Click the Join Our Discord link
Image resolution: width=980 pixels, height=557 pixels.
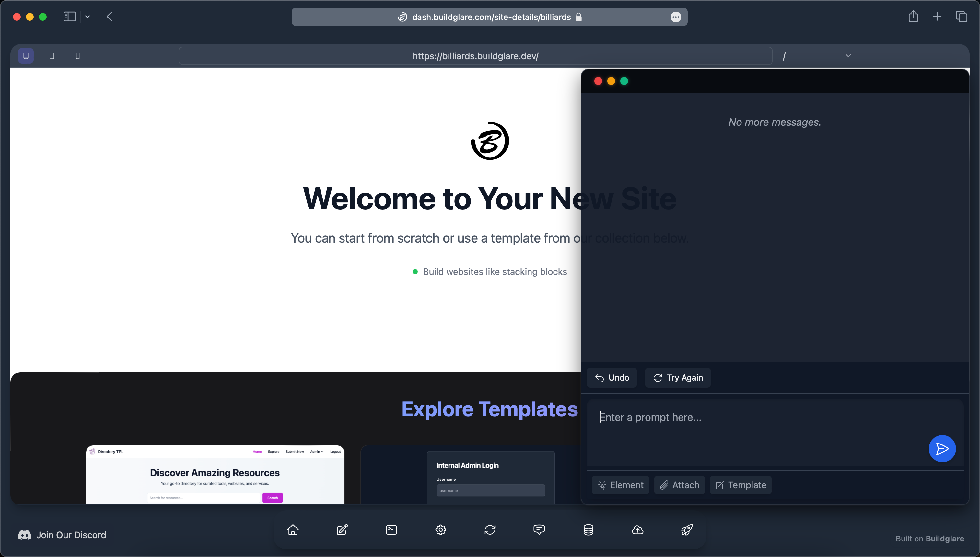tap(71, 535)
